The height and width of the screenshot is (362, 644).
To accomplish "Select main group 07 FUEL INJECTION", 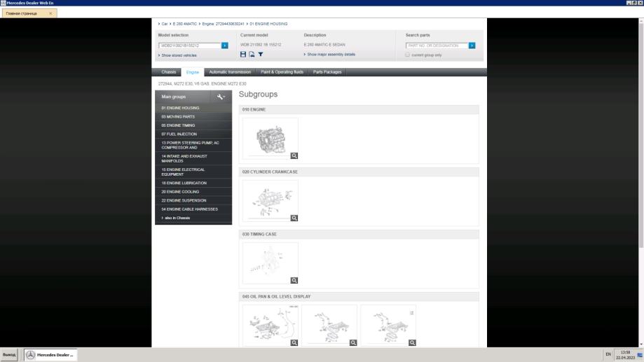I will (x=193, y=134).
